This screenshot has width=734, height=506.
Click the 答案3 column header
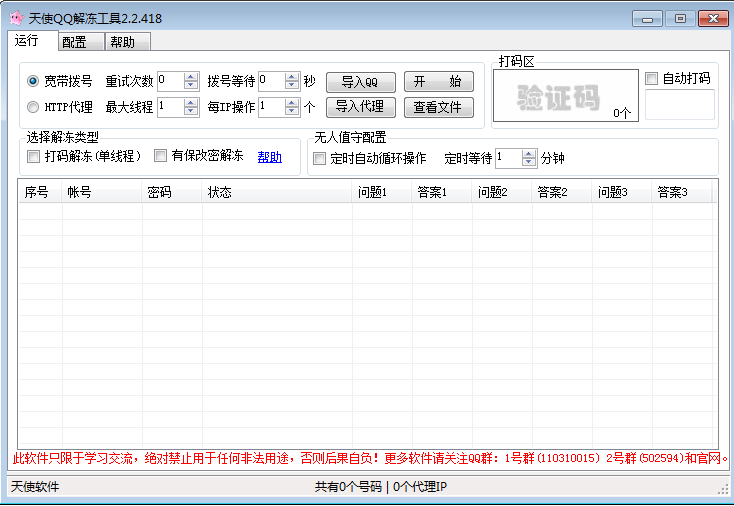(x=682, y=192)
